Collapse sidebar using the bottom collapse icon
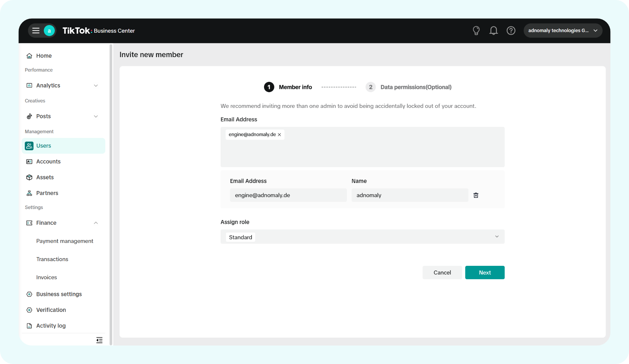This screenshot has width=629, height=364. tap(99, 340)
